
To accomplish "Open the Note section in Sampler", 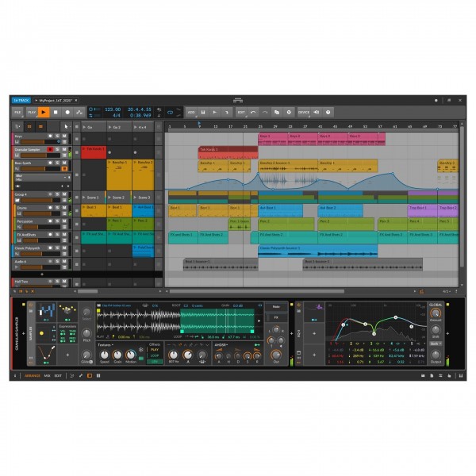I will (x=276, y=306).
